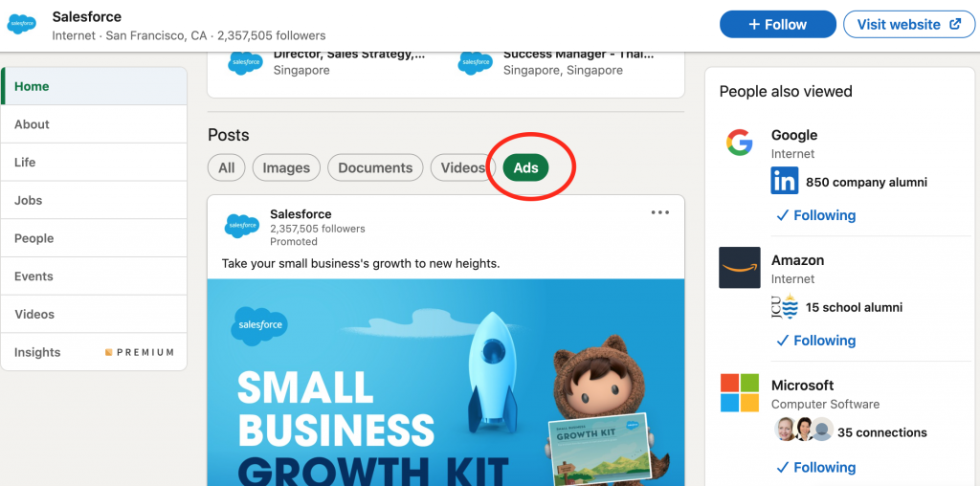Click LinkedIn icon beside 850 company alumni
Viewport: 980px width, 486px height.
[x=785, y=181]
